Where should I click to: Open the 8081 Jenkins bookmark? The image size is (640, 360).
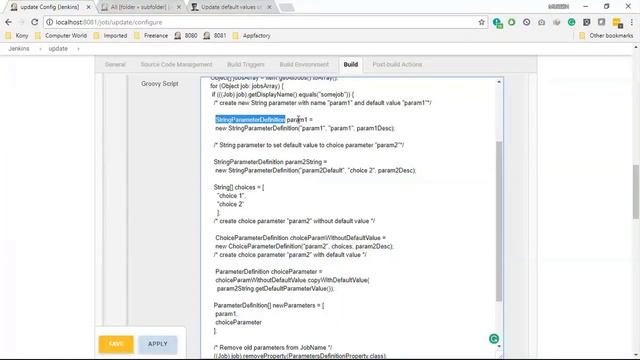(215, 36)
